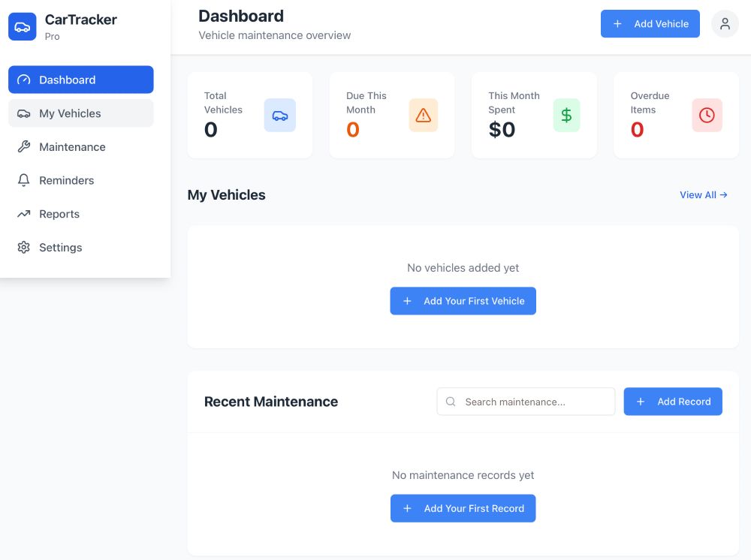The height and width of the screenshot is (560, 751).
Task: Open Reminders via the bell icon
Action: pos(23,180)
